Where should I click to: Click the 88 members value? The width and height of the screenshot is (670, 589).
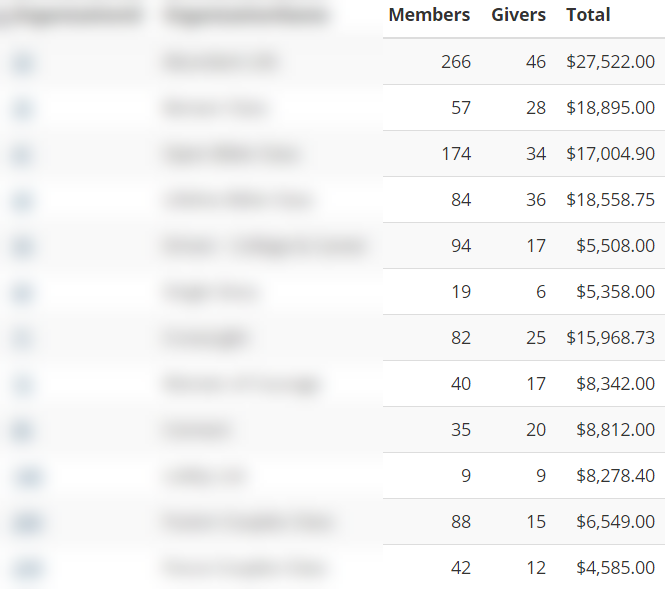(461, 522)
